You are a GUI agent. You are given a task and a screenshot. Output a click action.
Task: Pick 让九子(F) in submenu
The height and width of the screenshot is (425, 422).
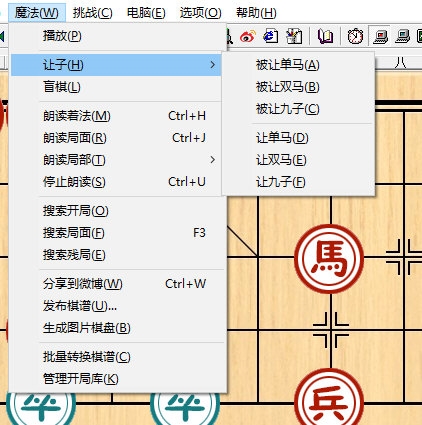click(299, 182)
